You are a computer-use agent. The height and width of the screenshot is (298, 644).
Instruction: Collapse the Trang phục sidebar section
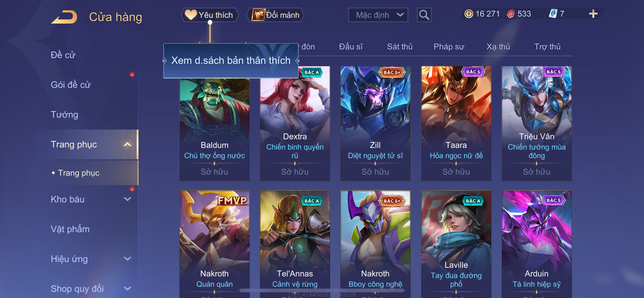[127, 144]
